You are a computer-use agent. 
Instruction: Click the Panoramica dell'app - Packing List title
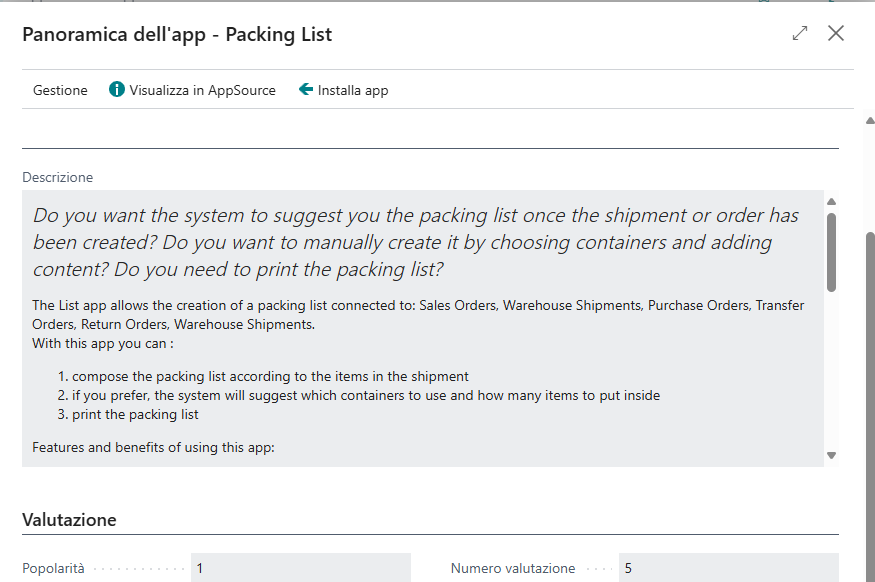point(177,35)
